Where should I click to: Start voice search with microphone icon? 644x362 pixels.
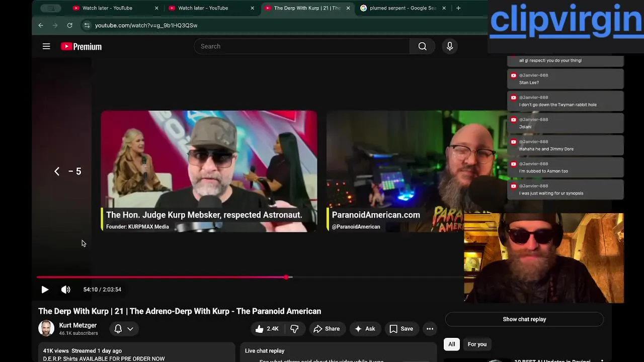tap(450, 46)
